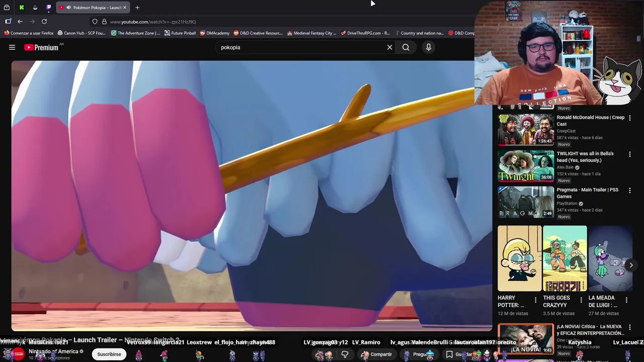Screen dimensions: 644x362
Task: Open ¡LA NOVIA! Crítica video thumbnail
Action: pos(526,339)
